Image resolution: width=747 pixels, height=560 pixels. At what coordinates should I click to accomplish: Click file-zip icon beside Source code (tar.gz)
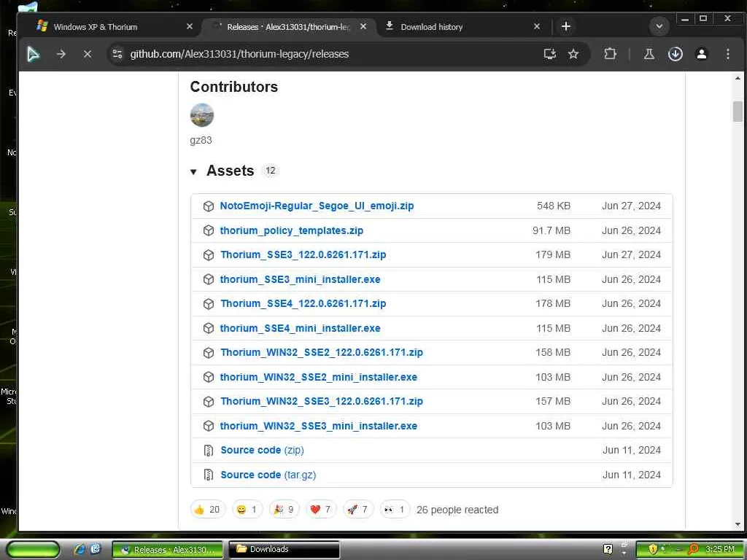click(x=208, y=475)
